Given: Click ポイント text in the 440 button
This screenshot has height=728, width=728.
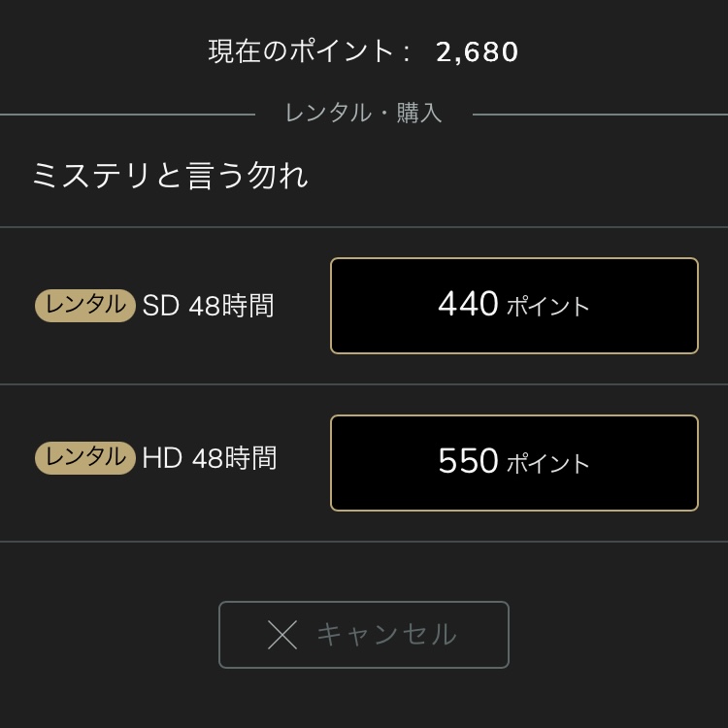Looking at the screenshot, I should pyautogui.click(x=547, y=307).
